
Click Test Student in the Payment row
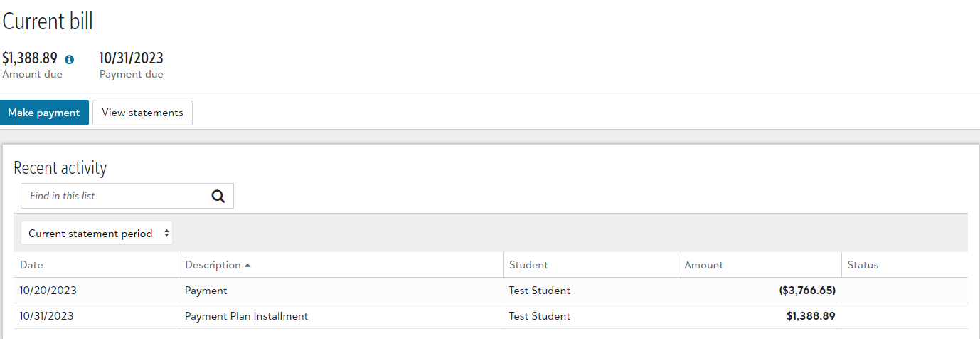tap(539, 291)
